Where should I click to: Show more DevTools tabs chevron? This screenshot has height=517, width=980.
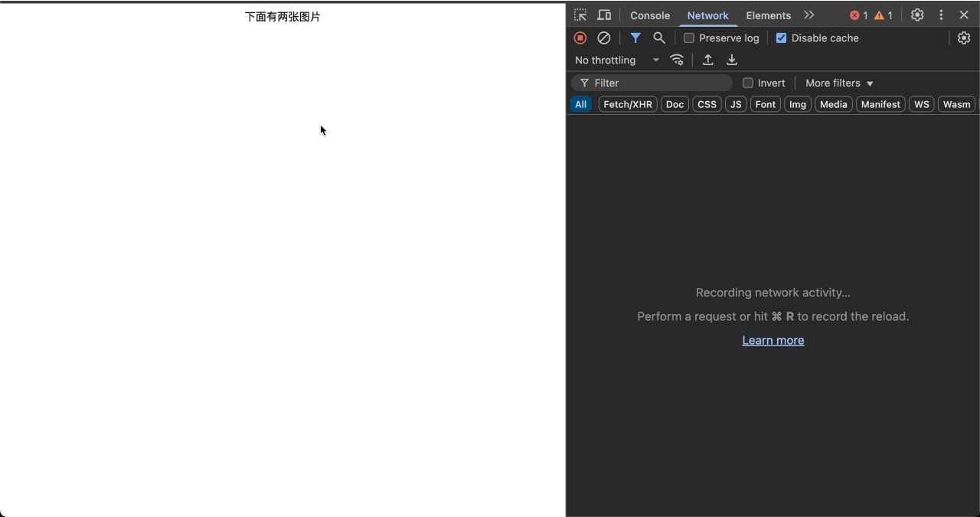[809, 15]
